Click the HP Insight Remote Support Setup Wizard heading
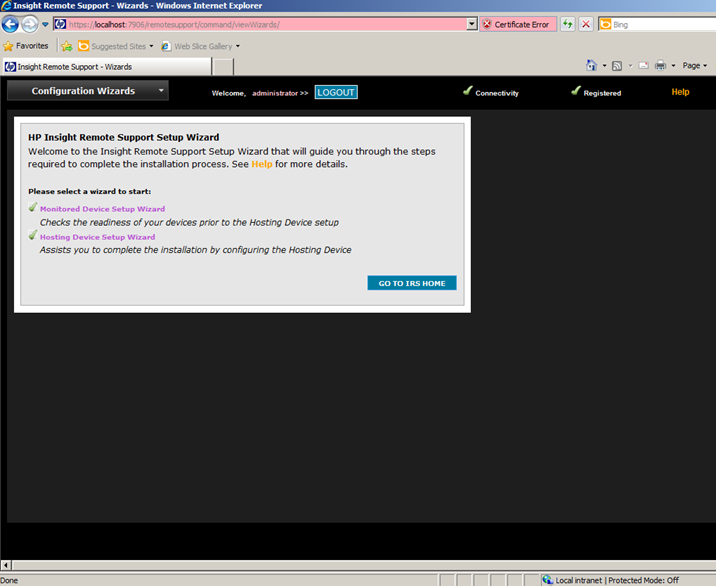This screenshot has width=716, height=586. tap(124, 137)
